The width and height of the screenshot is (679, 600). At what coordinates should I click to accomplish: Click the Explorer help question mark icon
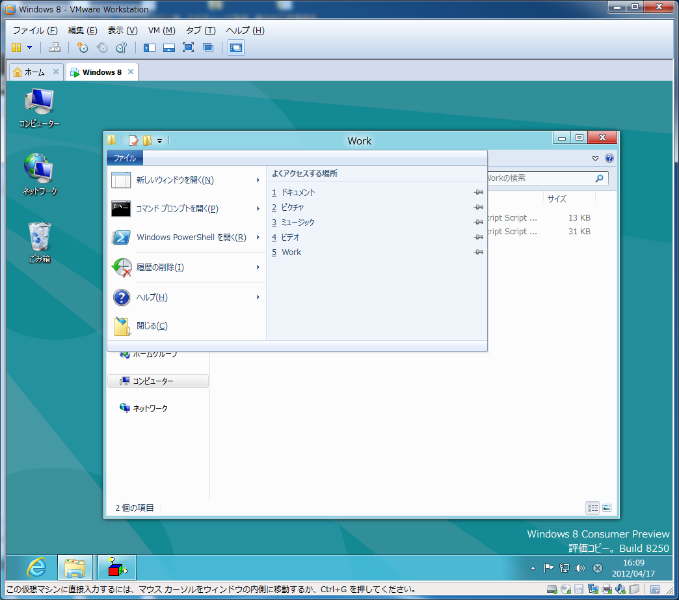pos(609,158)
